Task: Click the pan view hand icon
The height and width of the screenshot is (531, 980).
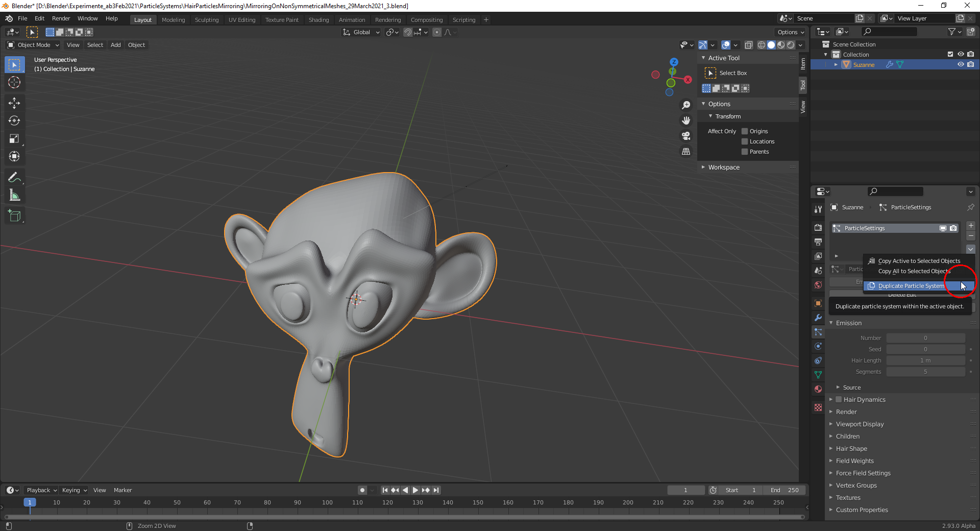Action: pyautogui.click(x=686, y=120)
